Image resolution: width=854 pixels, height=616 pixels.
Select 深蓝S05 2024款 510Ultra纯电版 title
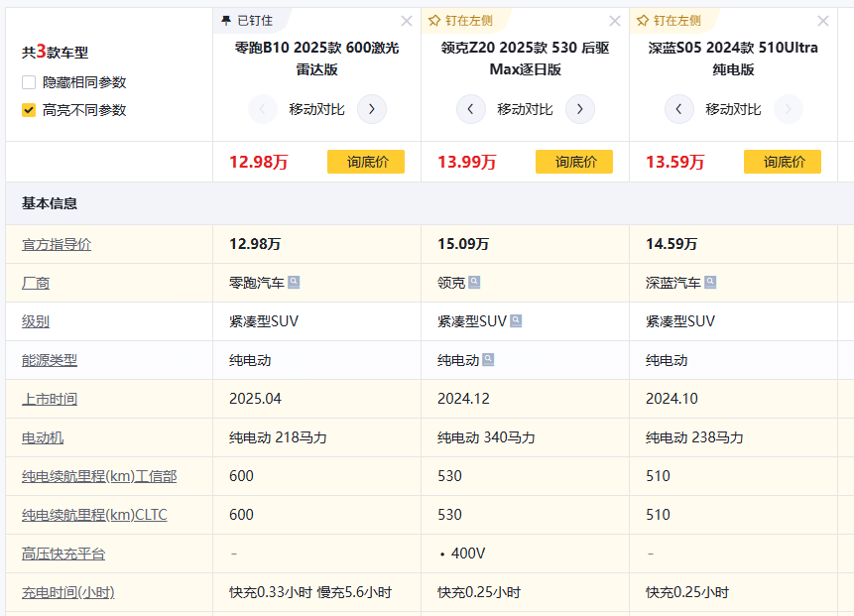733,59
